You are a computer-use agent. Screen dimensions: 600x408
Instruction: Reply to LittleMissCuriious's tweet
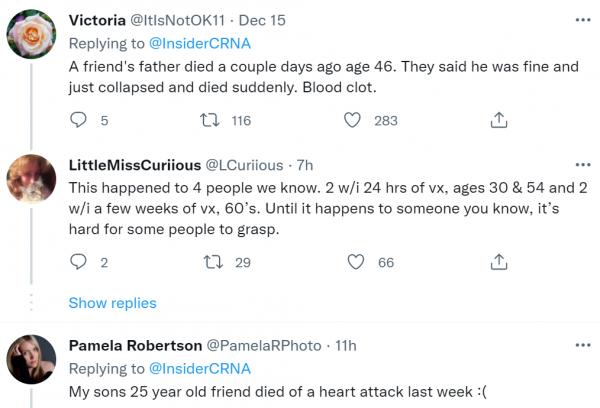(79, 262)
